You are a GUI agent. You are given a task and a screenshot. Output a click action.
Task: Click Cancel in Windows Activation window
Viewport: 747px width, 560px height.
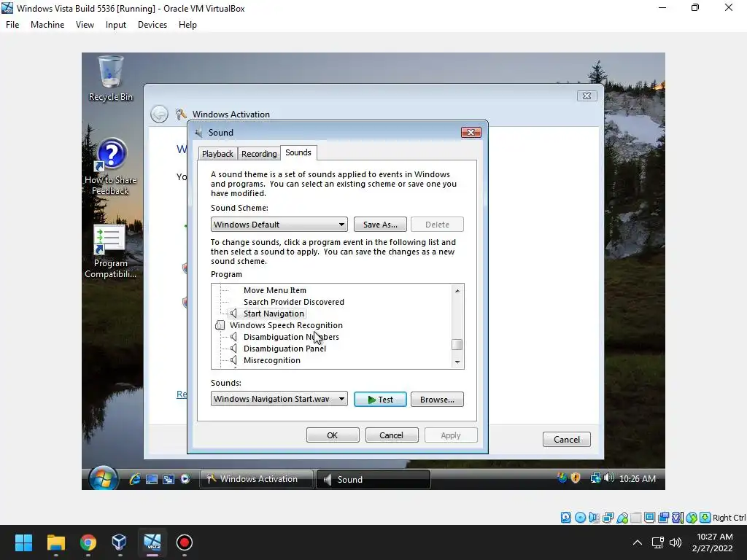coord(566,439)
